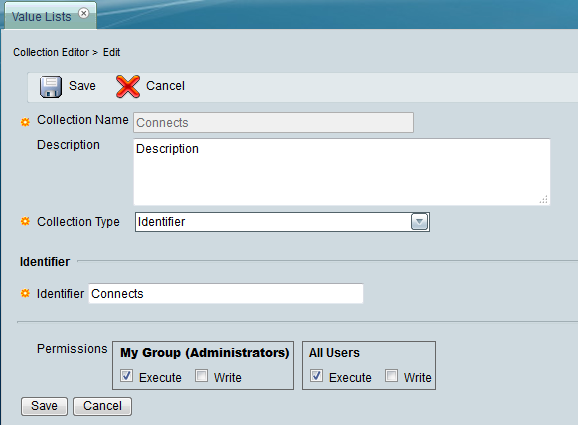Close the Value Lists tab
Image resolution: width=578 pixels, height=425 pixels.
click(x=84, y=14)
